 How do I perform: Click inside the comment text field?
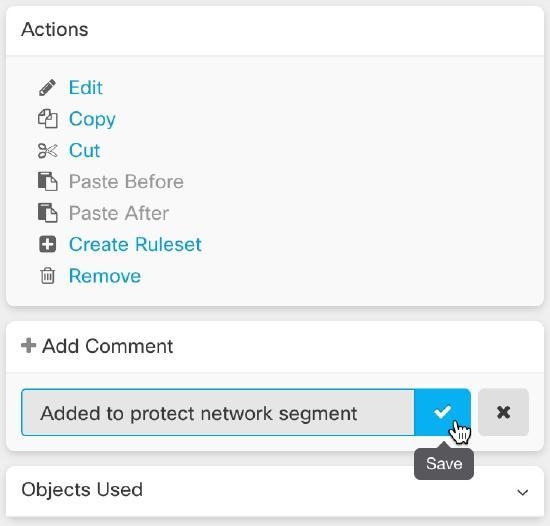click(x=217, y=412)
